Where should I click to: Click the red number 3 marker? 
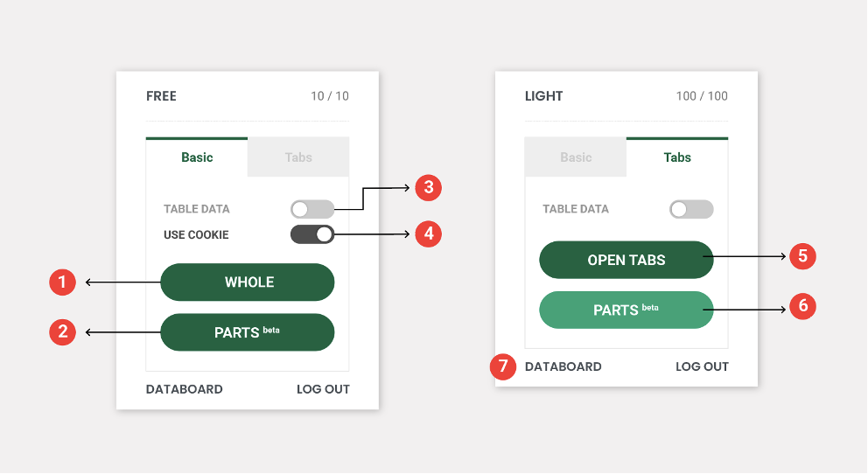coord(428,186)
